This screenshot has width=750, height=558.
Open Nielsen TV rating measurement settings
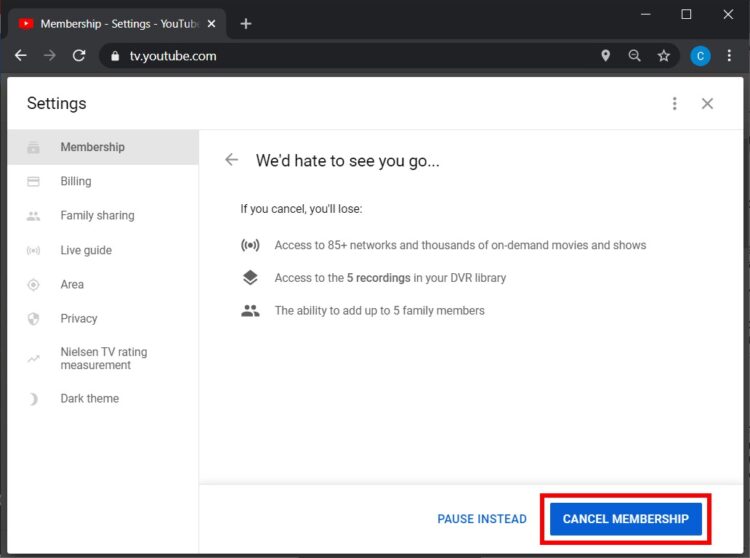[x=103, y=358]
